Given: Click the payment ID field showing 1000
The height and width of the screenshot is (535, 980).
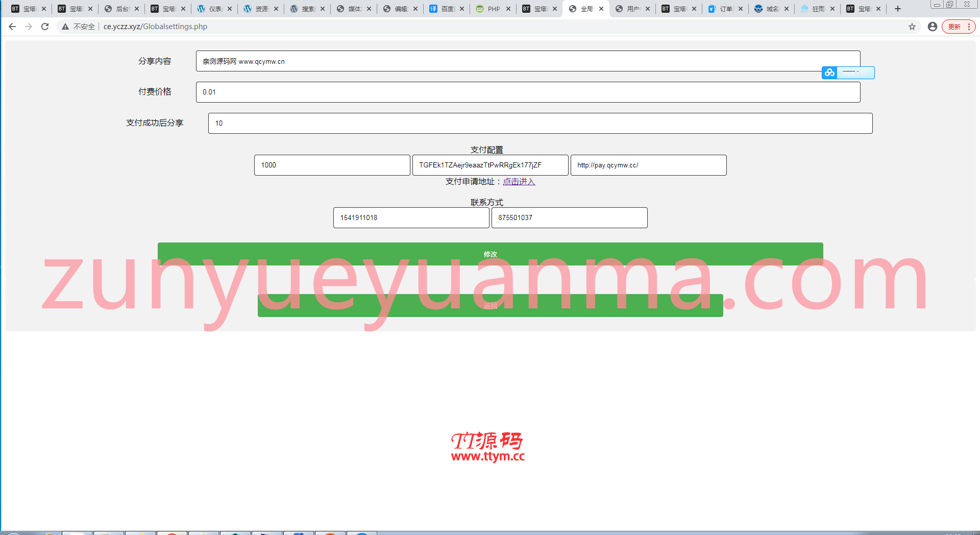Looking at the screenshot, I should (x=332, y=165).
